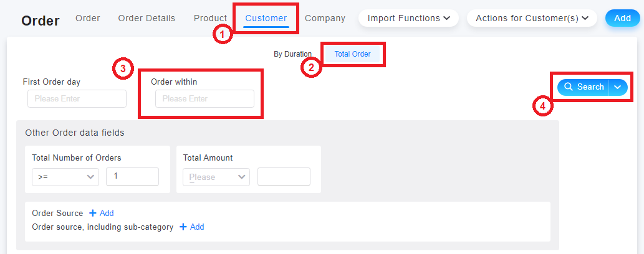Open the Company tab
The height and width of the screenshot is (254, 644).
(x=325, y=19)
